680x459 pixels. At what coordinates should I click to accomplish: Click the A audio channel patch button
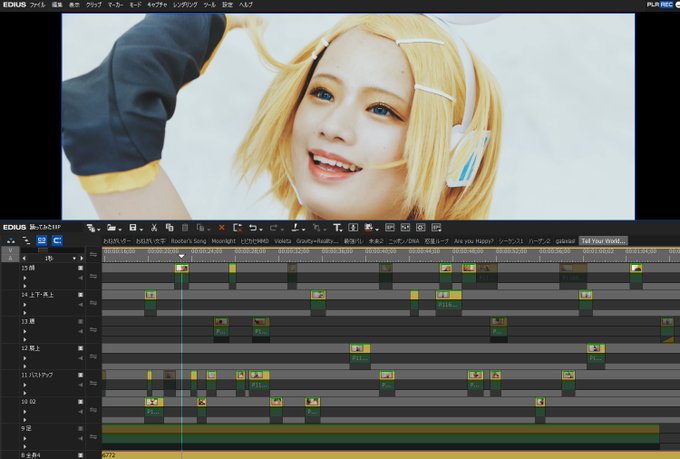10,258
